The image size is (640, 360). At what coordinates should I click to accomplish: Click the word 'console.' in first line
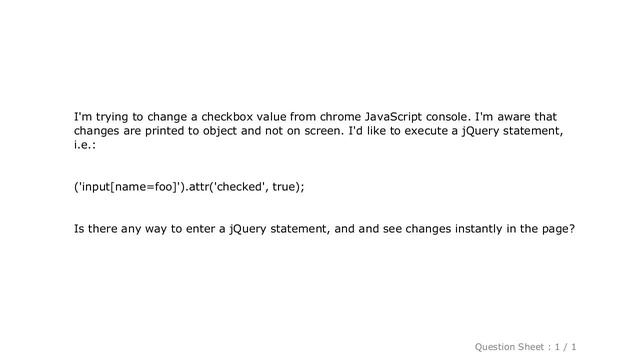point(448,117)
